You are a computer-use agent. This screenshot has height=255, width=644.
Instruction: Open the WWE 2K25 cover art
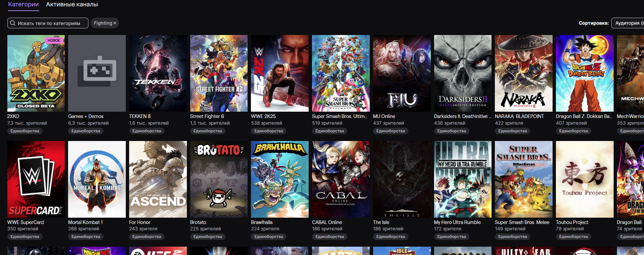[280, 73]
